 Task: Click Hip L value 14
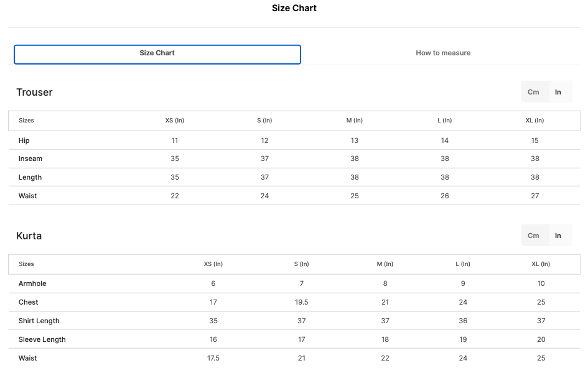(x=445, y=140)
